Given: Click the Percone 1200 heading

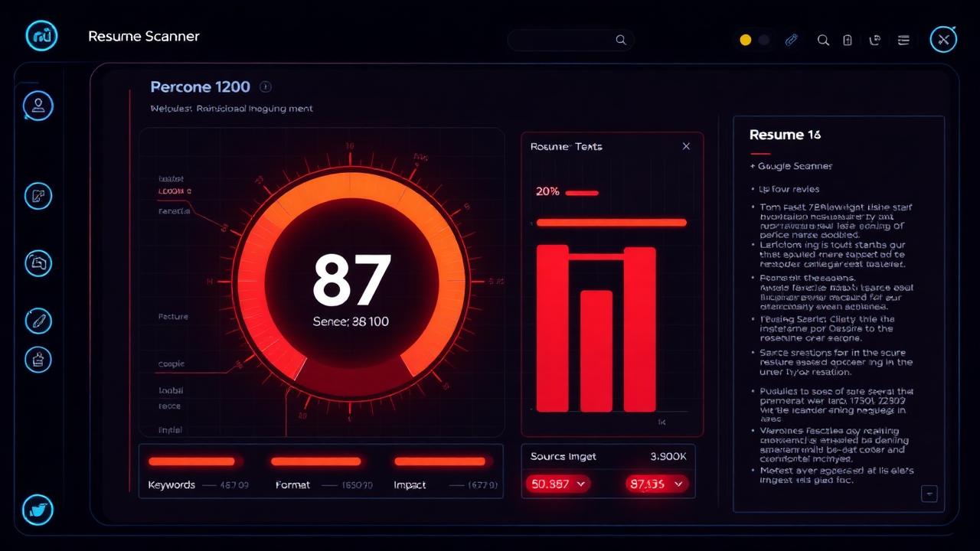Looking at the screenshot, I should [201, 87].
